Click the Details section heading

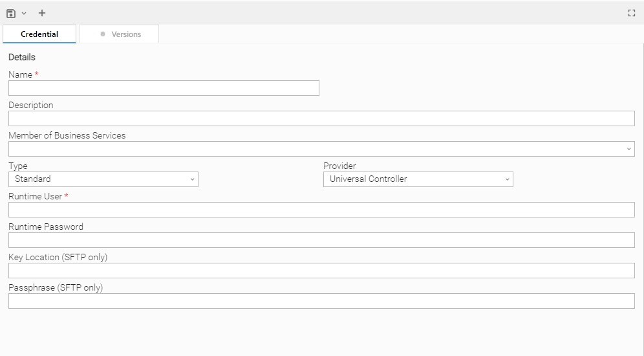click(x=22, y=57)
